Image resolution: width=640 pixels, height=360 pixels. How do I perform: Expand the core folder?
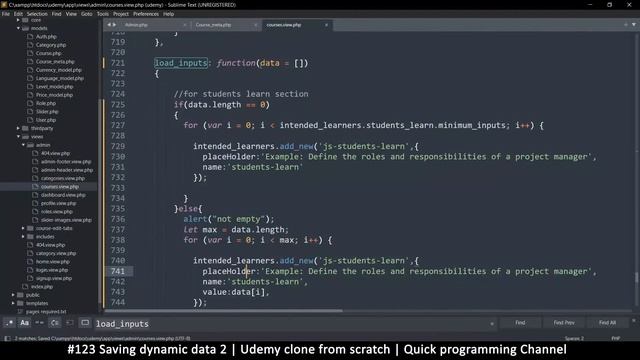point(18,20)
